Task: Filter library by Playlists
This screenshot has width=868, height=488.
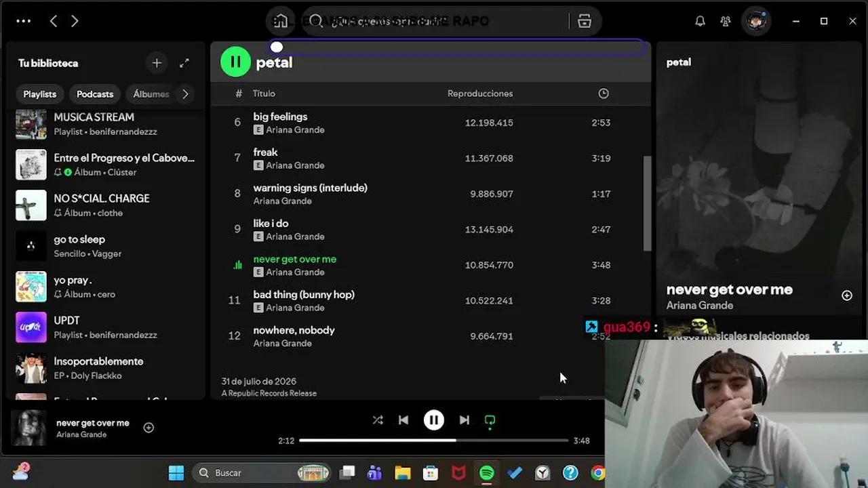Action: point(40,94)
